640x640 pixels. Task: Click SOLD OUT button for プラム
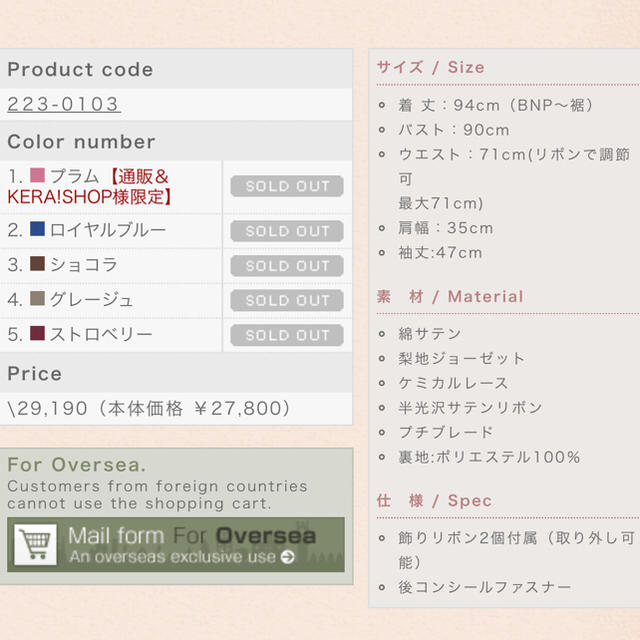[287, 186]
